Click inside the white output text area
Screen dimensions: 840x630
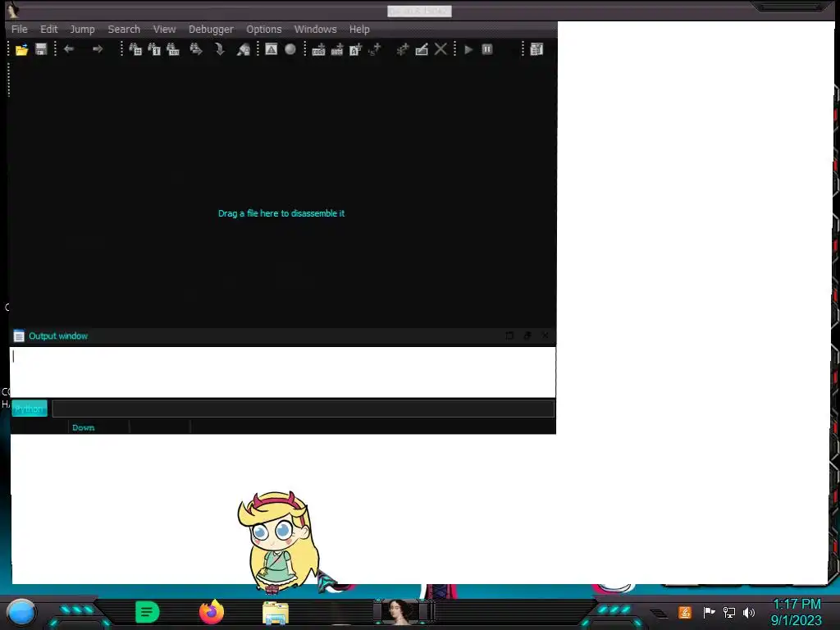[282, 372]
